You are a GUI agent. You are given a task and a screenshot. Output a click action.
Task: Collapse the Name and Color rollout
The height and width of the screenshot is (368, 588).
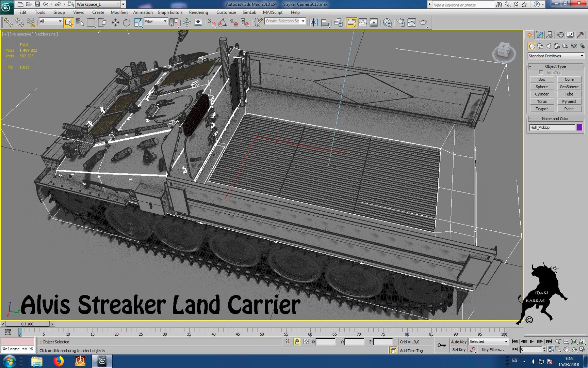(555, 119)
